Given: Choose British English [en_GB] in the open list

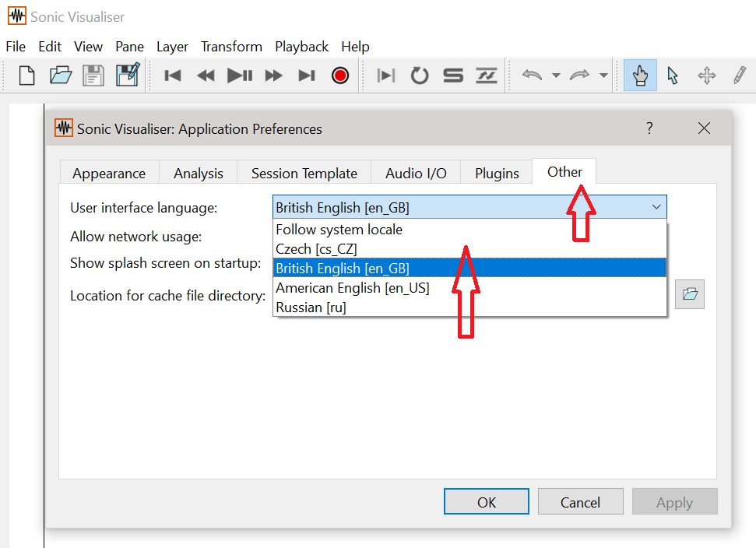Looking at the screenshot, I should [469, 268].
